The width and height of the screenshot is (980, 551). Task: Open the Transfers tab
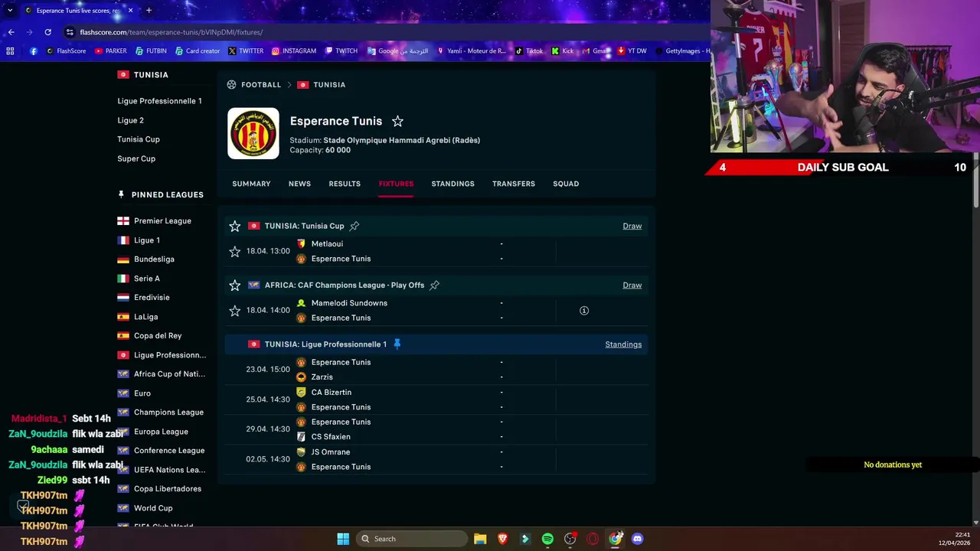click(514, 184)
